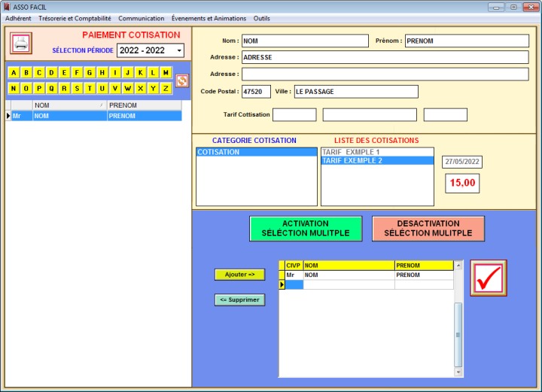Click into the Code Postal field

[x=256, y=92]
